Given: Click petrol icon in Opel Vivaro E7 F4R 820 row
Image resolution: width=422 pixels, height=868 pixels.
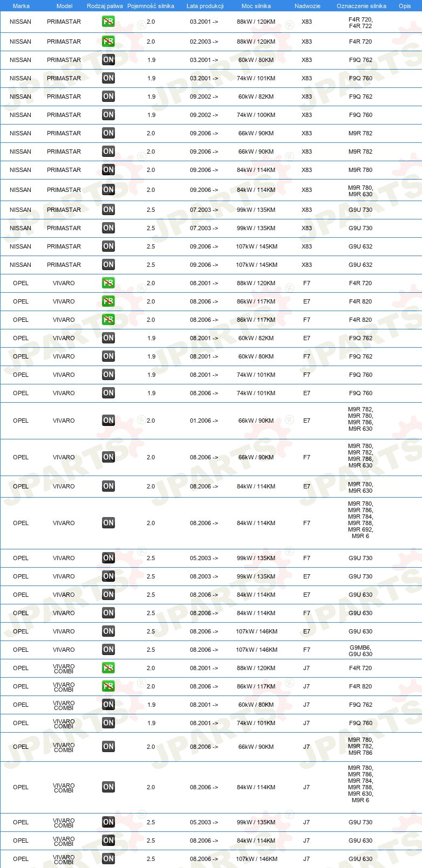Looking at the screenshot, I should (x=108, y=301).
